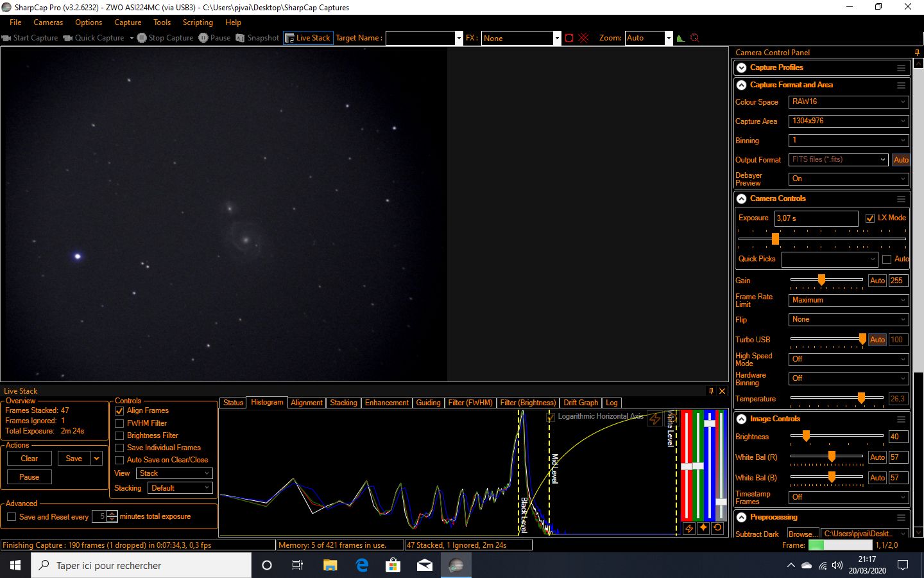Screen dimensions: 924x578
Task: Click the red crosshair reticule icon
Action: coord(583,38)
